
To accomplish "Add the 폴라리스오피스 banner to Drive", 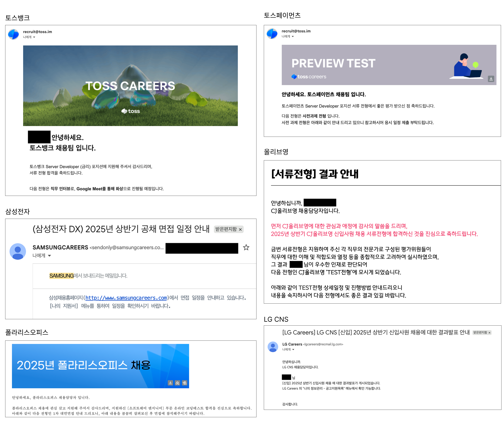I will 177,383.
